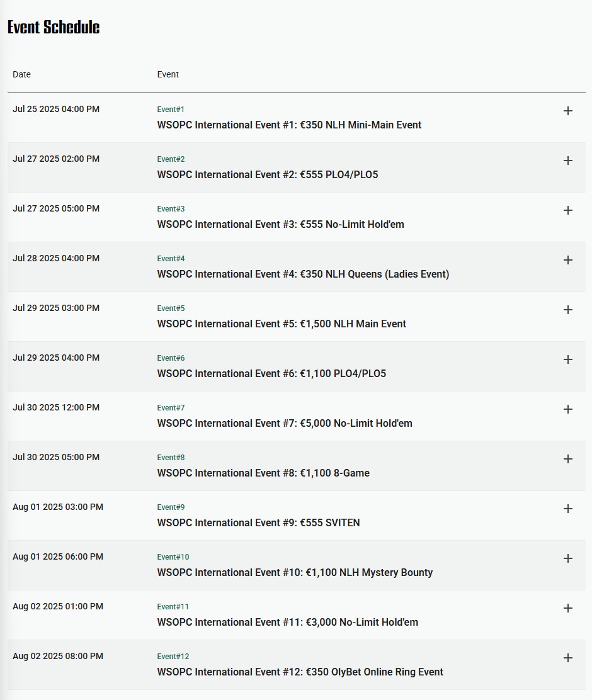
Task: Select Jul 30 2025 12:00 PM date
Action: [56, 407]
